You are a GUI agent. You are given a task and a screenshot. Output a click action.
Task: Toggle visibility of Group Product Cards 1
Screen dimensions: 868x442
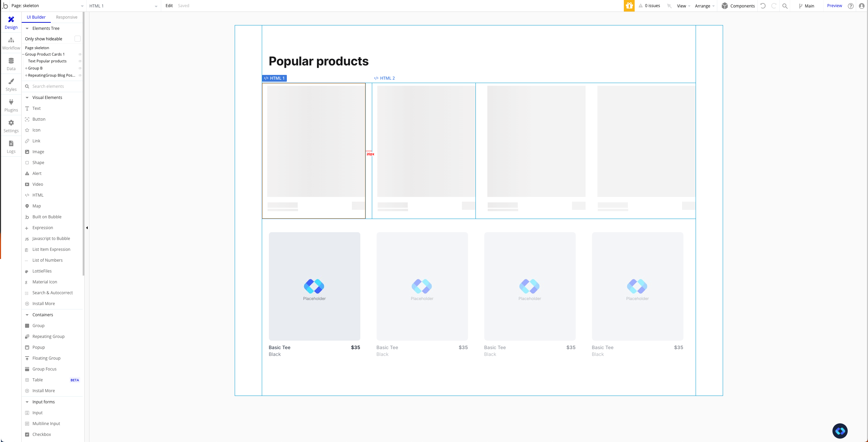(80, 54)
